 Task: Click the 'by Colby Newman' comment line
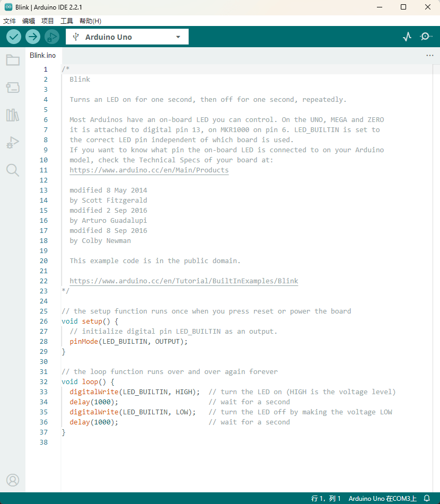[x=100, y=241]
